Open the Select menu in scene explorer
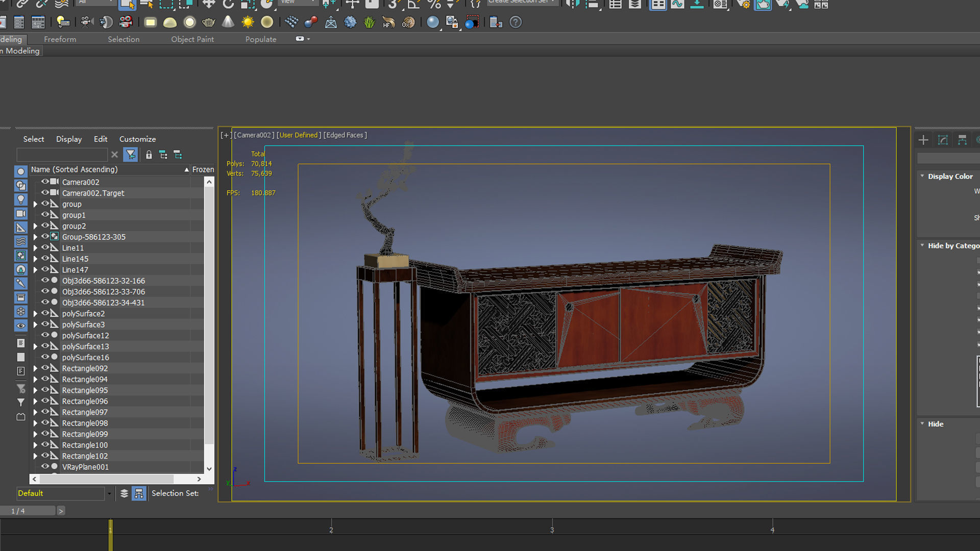 click(x=34, y=139)
